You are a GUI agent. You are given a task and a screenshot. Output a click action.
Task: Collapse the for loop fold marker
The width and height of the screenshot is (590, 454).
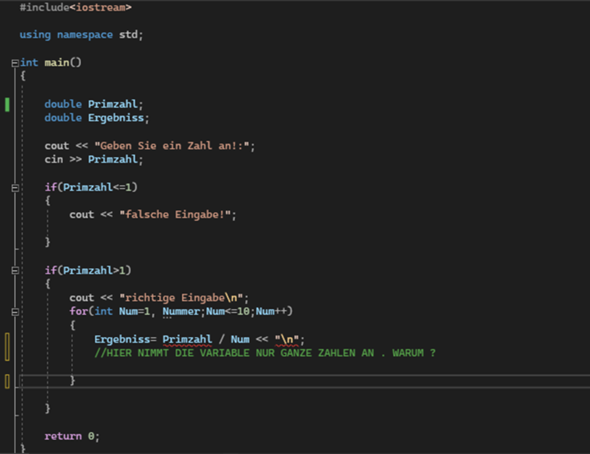point(15,312)
